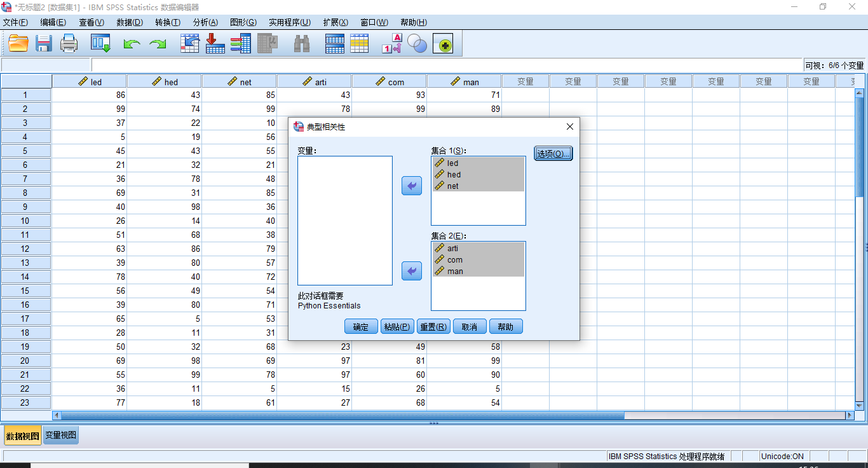Open 数据(D) menu
Screen dimensions: 868x468
point(130,22)
